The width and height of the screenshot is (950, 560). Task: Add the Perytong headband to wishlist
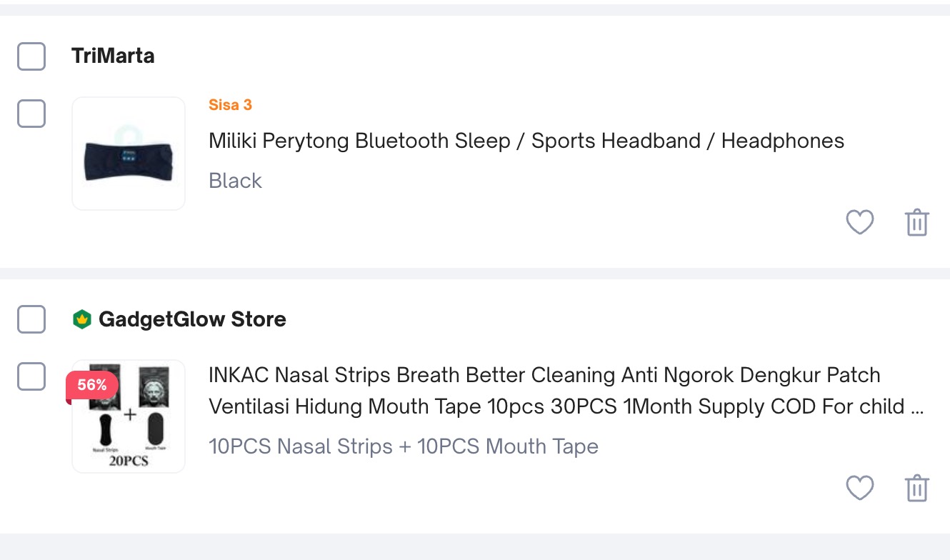click(860, 223)
